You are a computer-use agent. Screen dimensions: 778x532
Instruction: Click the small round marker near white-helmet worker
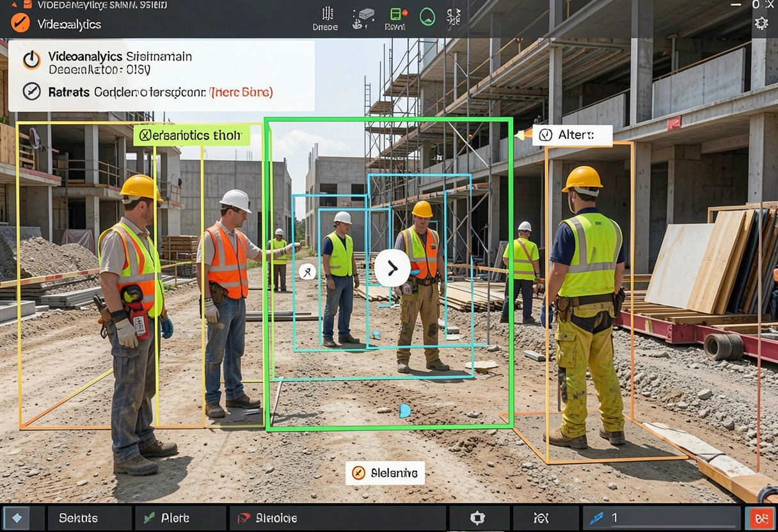coord(307,271)
